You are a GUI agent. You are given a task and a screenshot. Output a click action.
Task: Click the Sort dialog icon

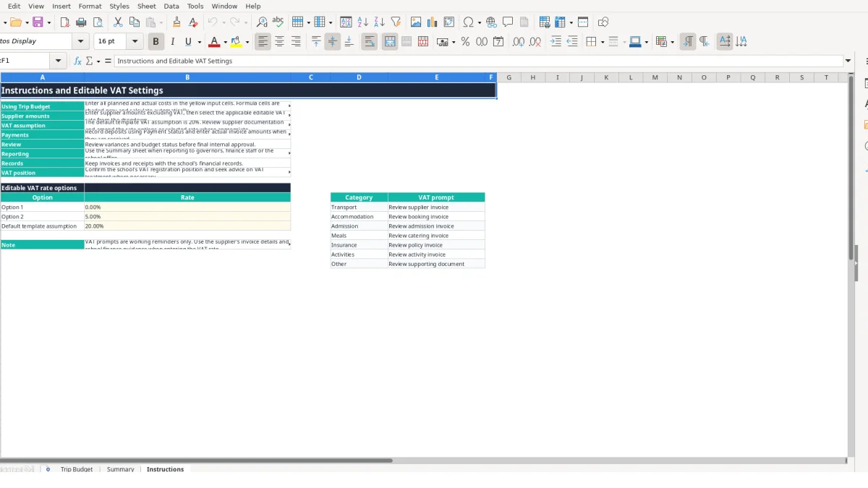346,22
